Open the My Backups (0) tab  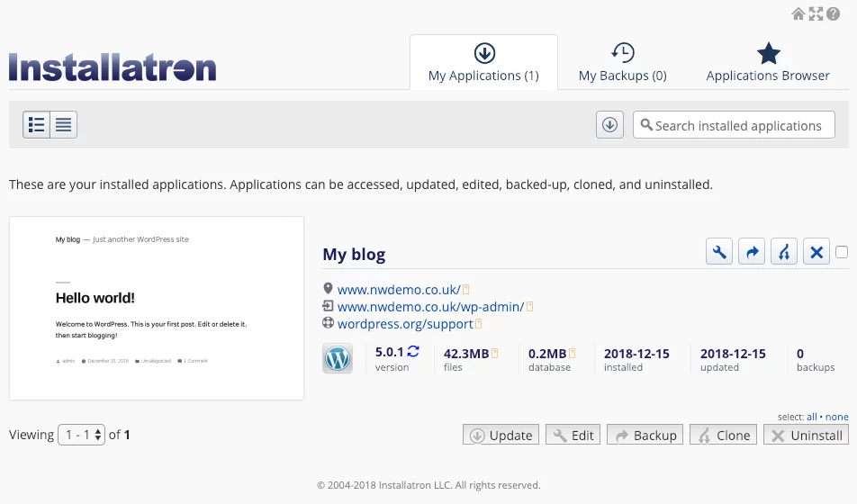point(623,62)
